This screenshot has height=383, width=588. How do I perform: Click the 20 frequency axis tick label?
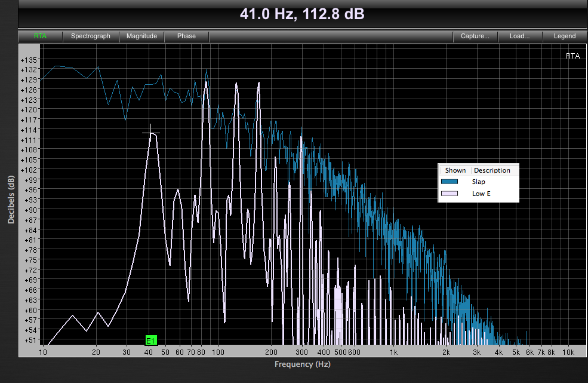[x=96, y=352]
